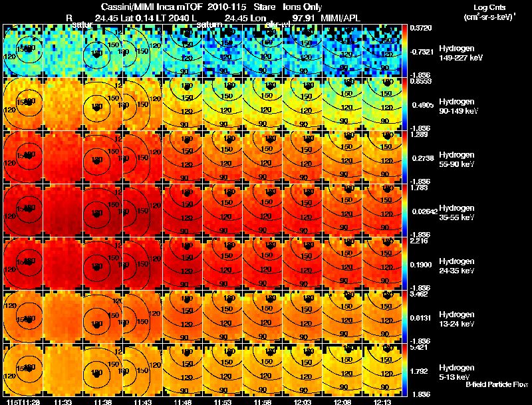The width and height of the screenshot is (532, 405).
Task: Select the 12:13 panel in Hydrogen 5-13 keV row
Action: tap(382, 370)
